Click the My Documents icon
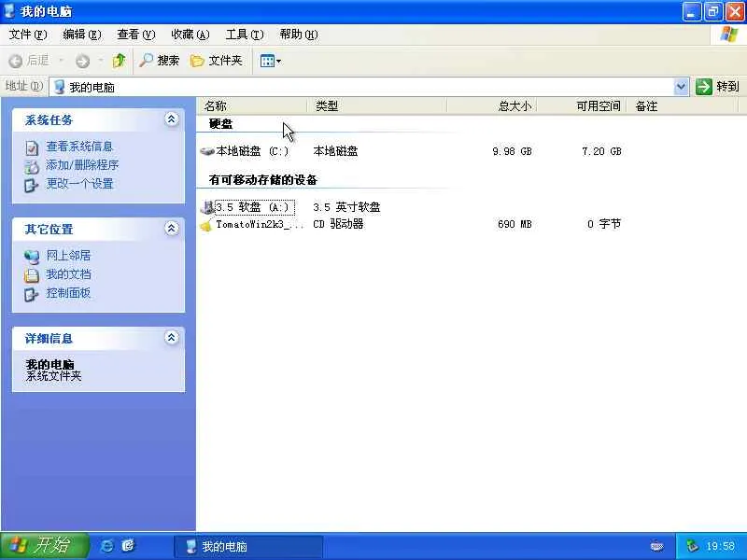This screenshot has height=560, width=747. click(x=32, y=275)
